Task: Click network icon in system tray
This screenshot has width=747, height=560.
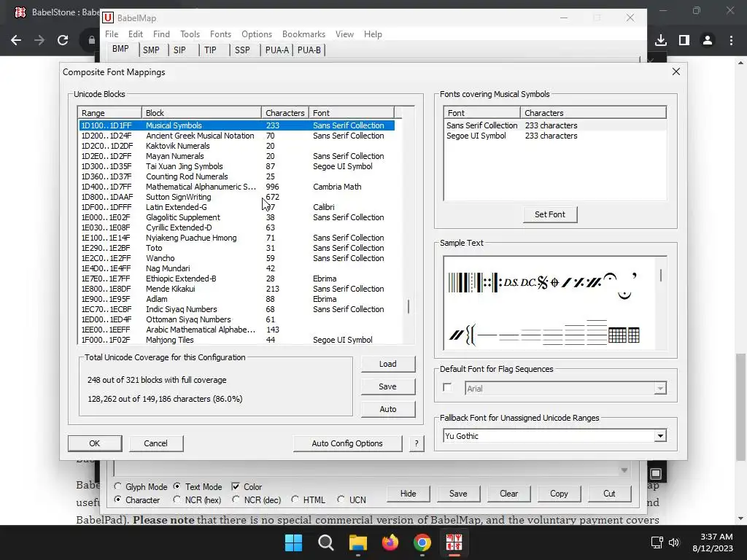Action: point(657,542)
